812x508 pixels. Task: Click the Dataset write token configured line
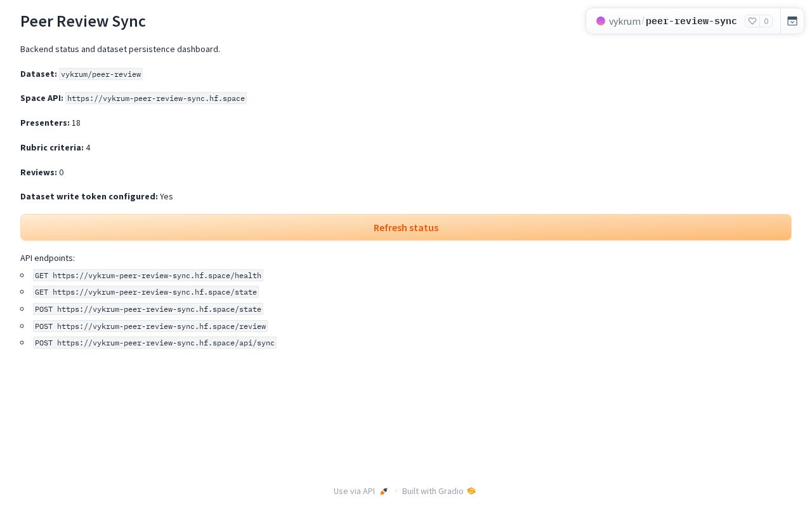point(96,196)
